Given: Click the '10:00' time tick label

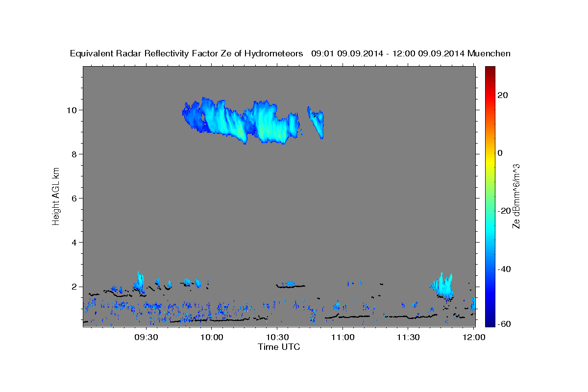Looking at the screenshot, I should pos(211,337).
